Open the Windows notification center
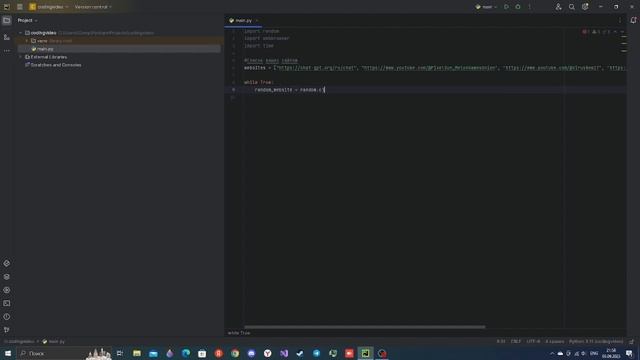640x360 pixels. 629,353
